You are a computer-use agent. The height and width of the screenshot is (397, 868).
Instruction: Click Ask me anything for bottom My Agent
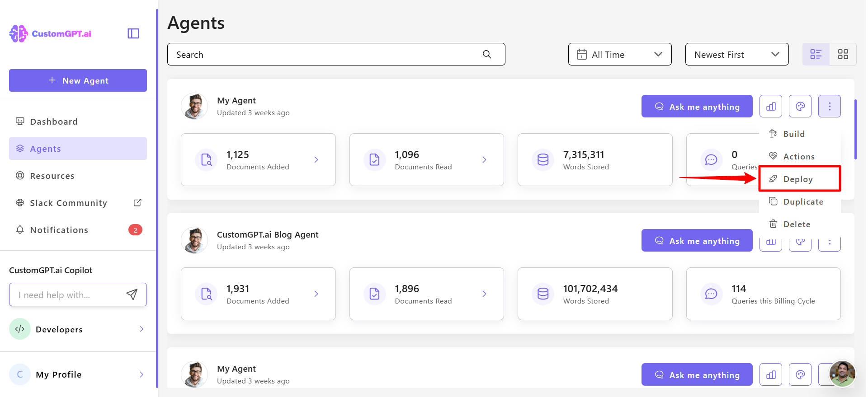tap(697, 374)
